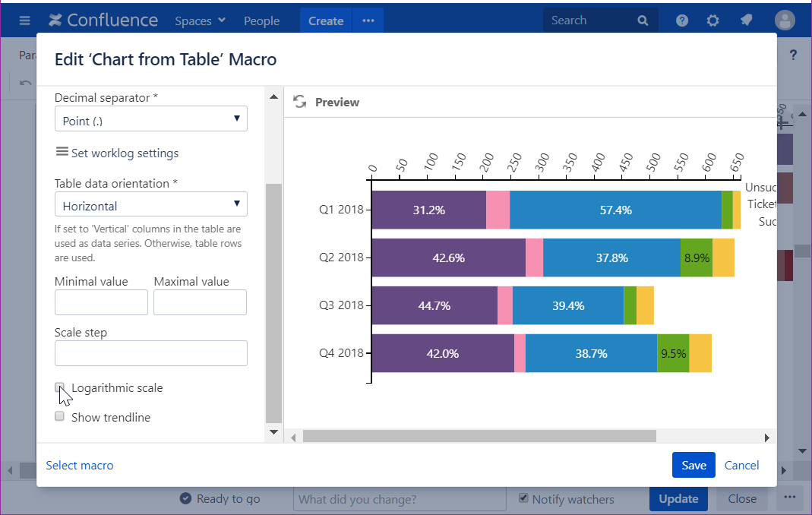Click the Scale step input field
Screen dimensions: 812x515
pyautogui.click(x=151, y=353)
